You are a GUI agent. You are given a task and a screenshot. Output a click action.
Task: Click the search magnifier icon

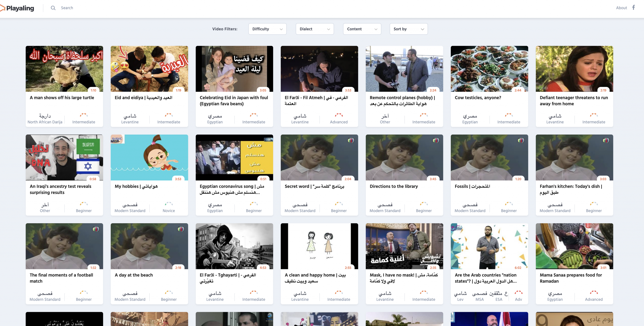53,8
